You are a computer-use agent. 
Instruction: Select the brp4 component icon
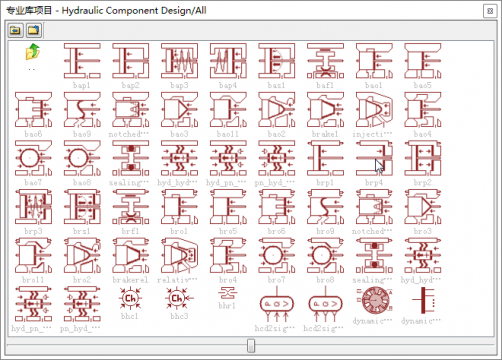click(x=374, y=158)
